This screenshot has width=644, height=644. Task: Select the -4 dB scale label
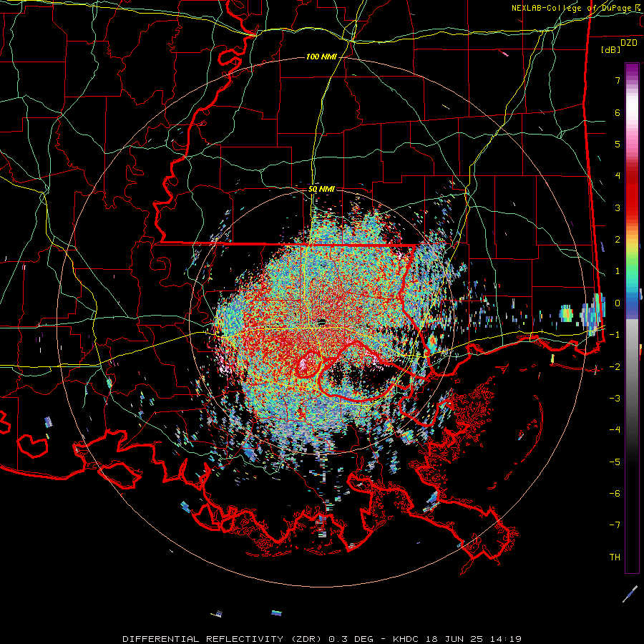coord(615,430)
